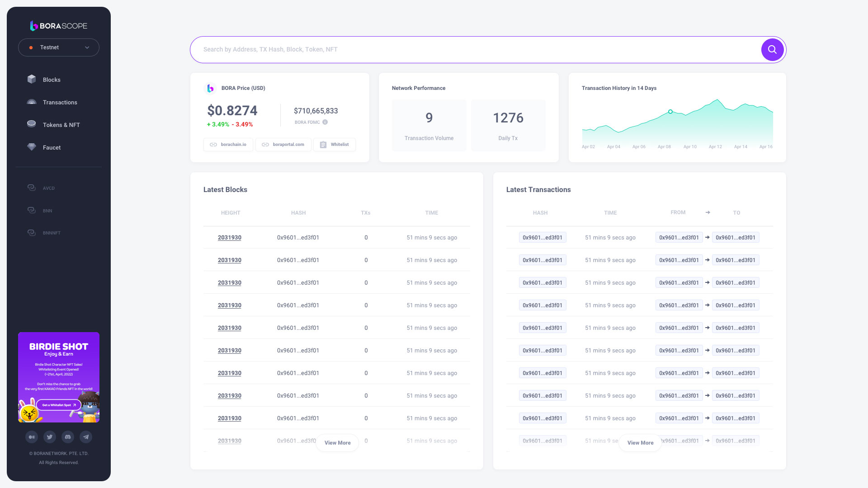Open Tokens & NFT section
Viewport: 868px width, 488px height.
61,125
